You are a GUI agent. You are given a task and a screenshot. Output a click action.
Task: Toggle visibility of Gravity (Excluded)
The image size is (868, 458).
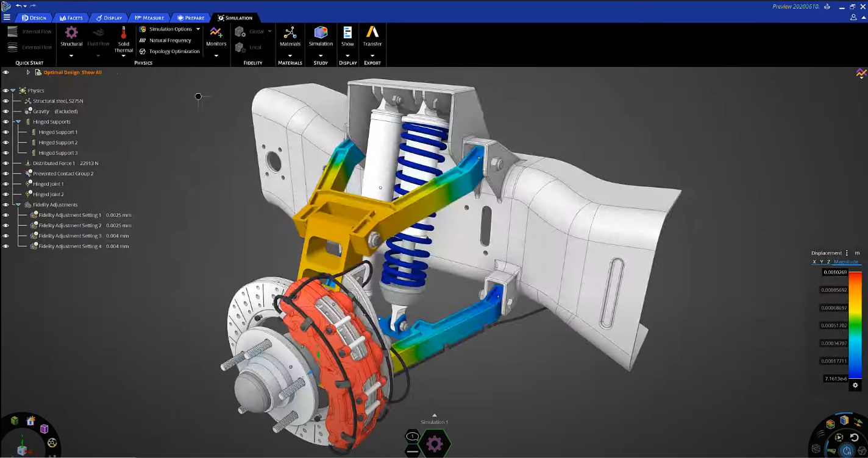(5, 111)
